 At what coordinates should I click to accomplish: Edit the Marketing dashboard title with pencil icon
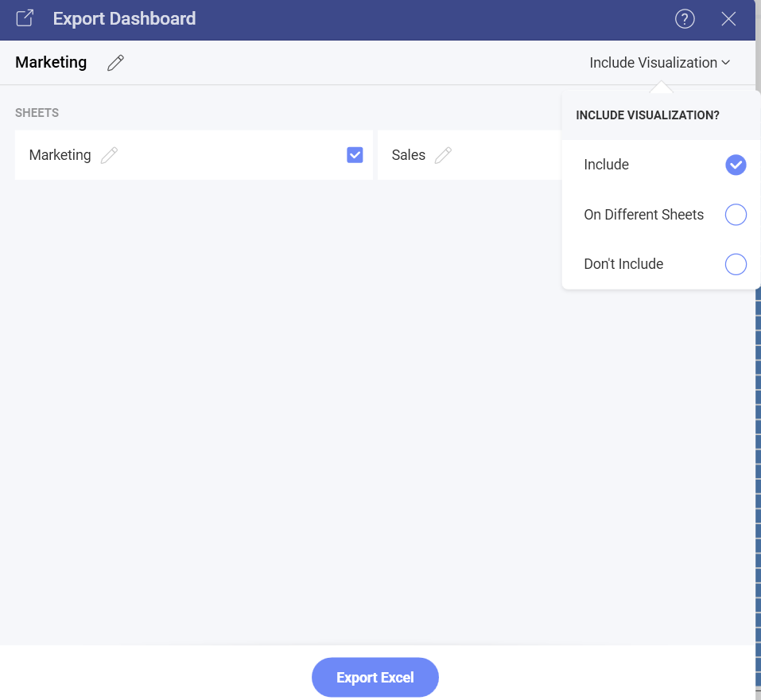(x=115, y=63)
